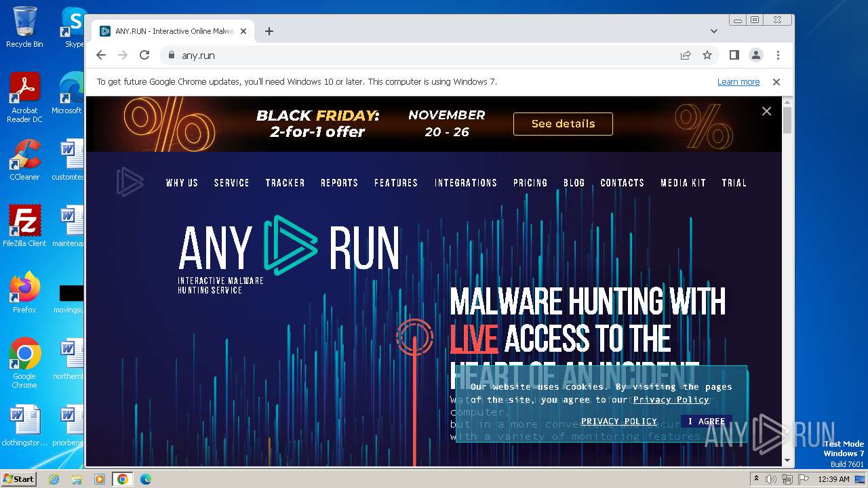Open the Firefox desktop icon
This screenshot has height=488, width=868.
(x=24, y=293)
